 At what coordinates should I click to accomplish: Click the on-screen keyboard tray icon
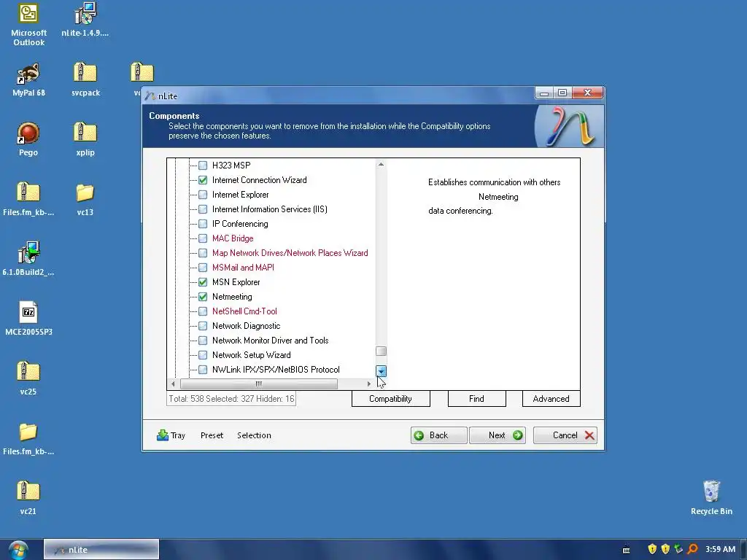pos(627,550)
